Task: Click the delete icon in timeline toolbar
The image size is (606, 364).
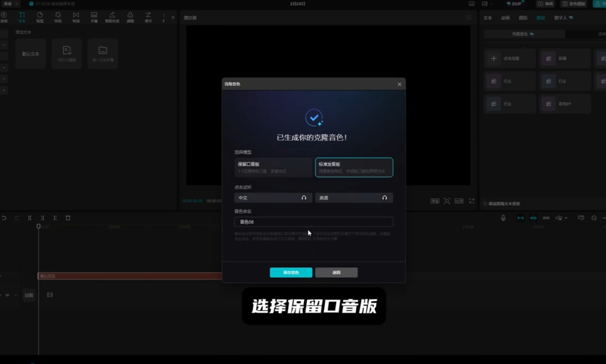Action: 68,218
